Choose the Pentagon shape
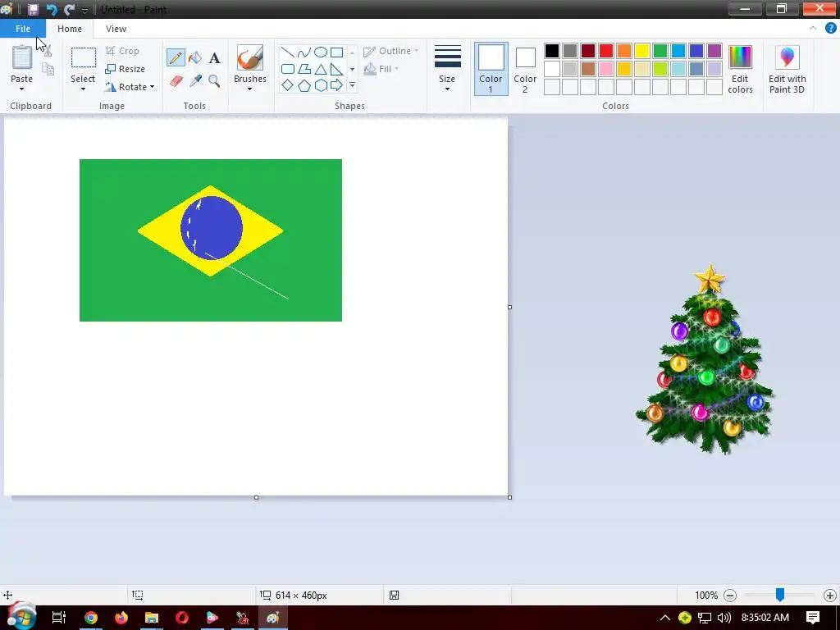The image size is (840, 630). pyautogui.click(x=304, y=85)
